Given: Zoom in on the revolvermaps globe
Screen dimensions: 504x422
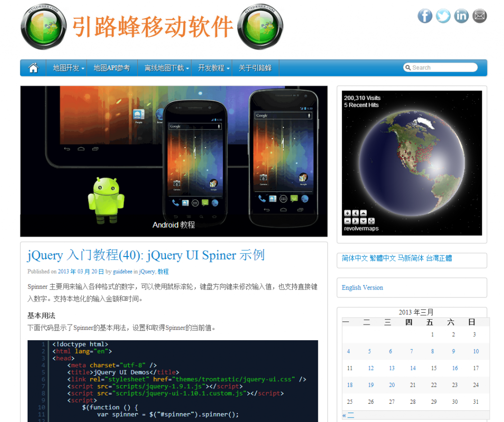Looking at the screenshot, I should point(347,213).
